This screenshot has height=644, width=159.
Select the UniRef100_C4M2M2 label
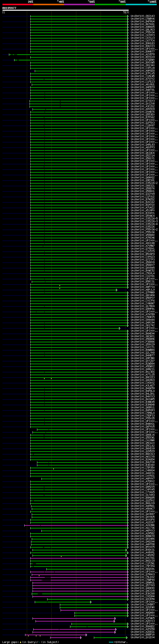click(x=143, y=555)
